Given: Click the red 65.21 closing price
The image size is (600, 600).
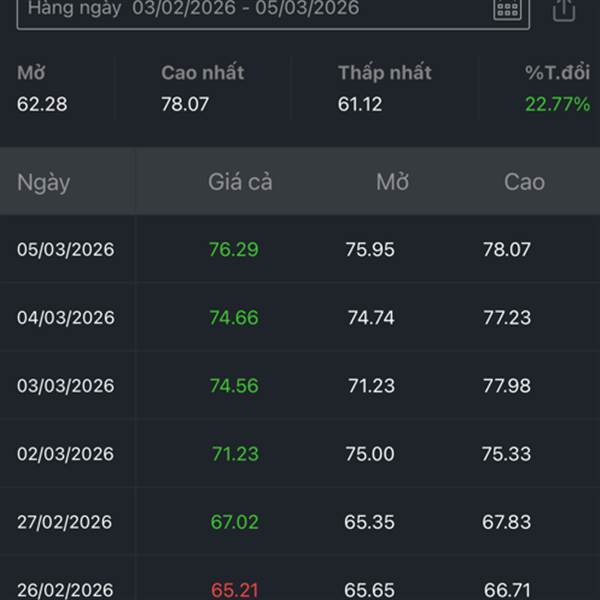Looking at the screenshot, I should 234,589.
